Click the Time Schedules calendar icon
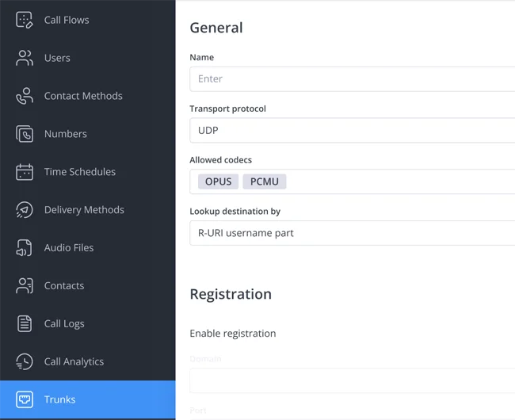The height and width of the screenshot is (420, 515). point(25,172)
